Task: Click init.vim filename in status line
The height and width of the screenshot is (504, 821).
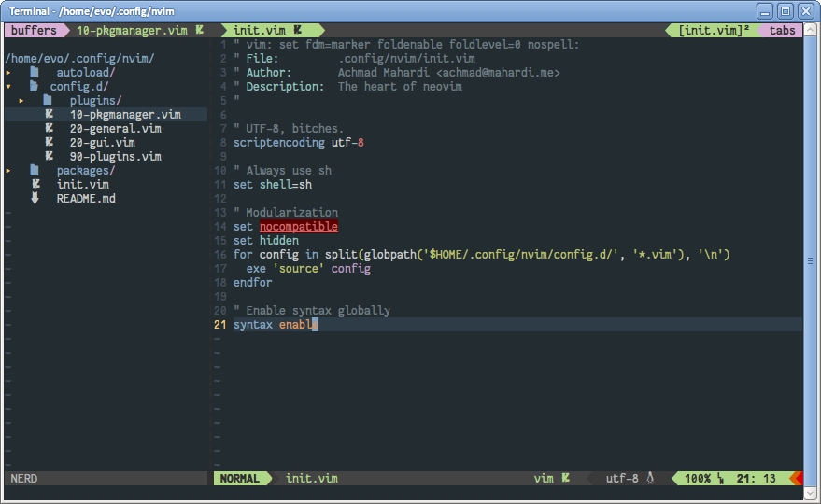Action: tap(312, 479)
